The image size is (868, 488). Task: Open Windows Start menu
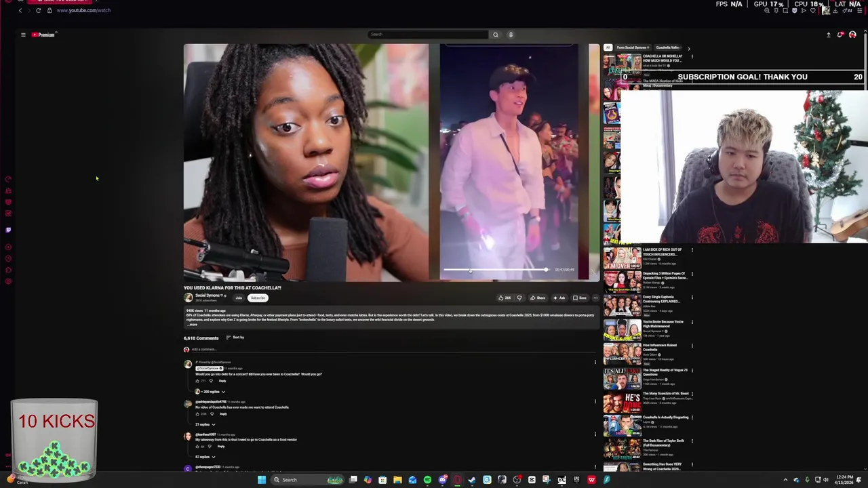pyautogui.click(x=262, y=480)
